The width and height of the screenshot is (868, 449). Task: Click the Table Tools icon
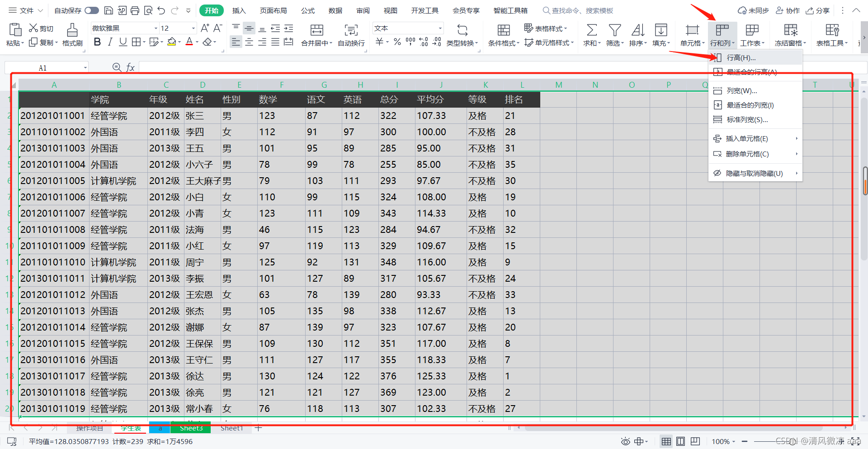point(832,30)
